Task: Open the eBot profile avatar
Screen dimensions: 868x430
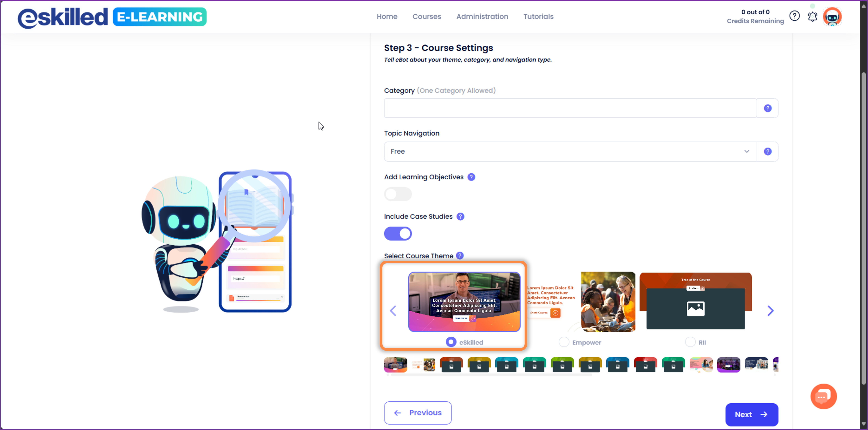Action: click(832, 17)
